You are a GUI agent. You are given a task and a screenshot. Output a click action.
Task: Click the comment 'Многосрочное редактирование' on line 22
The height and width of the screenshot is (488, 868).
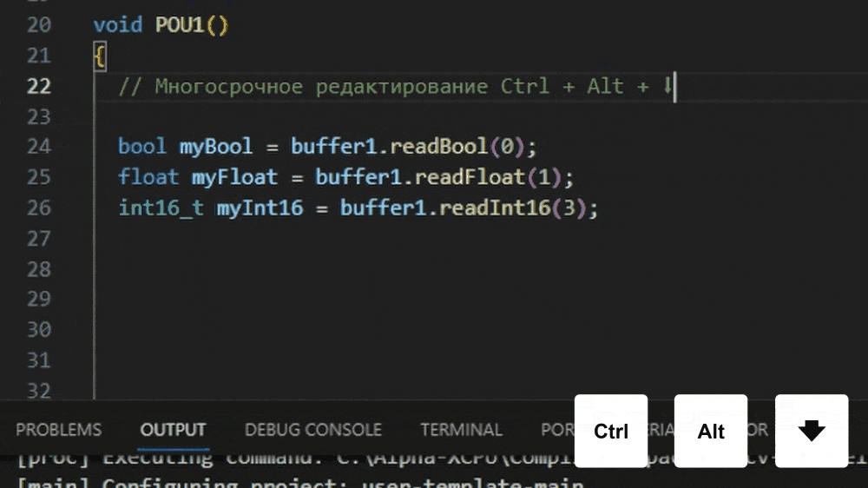321,87
